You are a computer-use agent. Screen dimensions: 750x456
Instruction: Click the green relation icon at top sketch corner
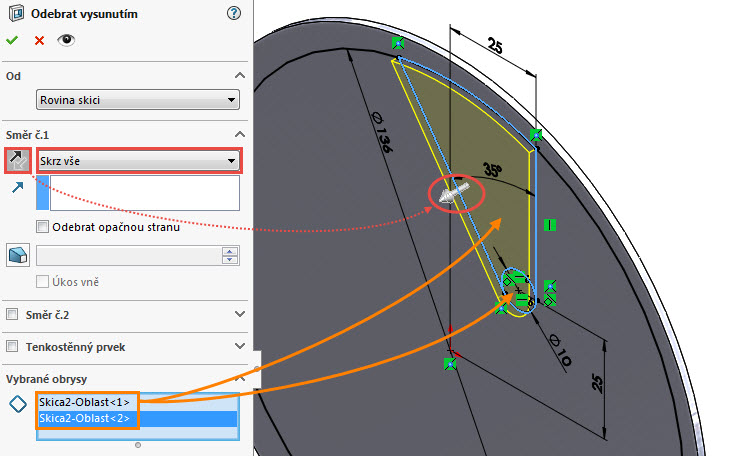point(398,43)
